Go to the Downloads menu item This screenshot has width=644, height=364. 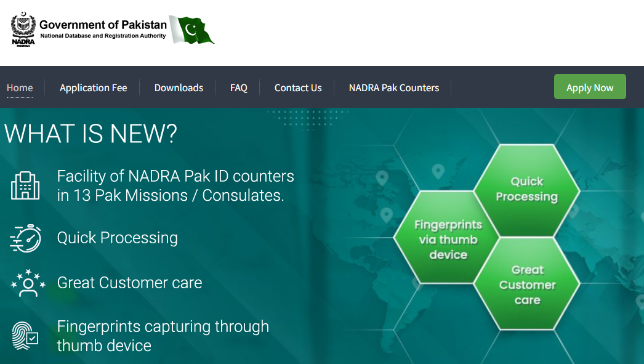[x=179, y=88]
